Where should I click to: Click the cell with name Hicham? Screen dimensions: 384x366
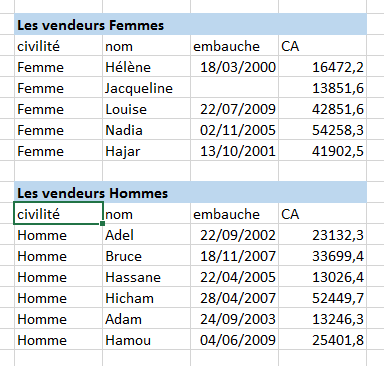pos(146,297)
